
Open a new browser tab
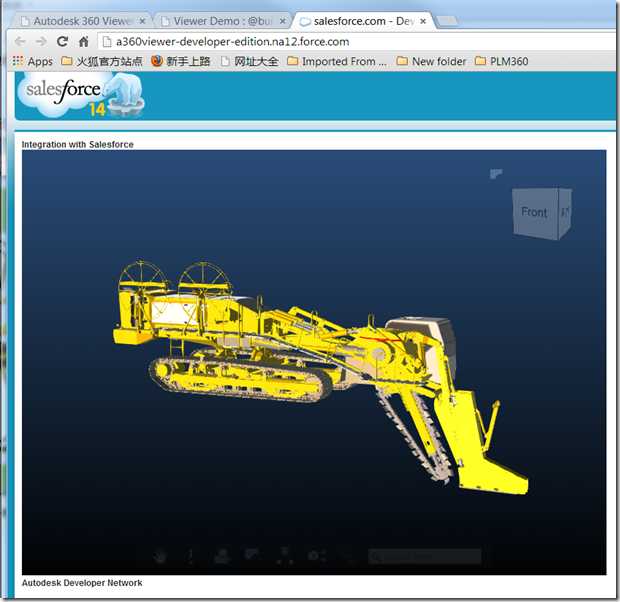pyautogui.click(x=447, y=21)
